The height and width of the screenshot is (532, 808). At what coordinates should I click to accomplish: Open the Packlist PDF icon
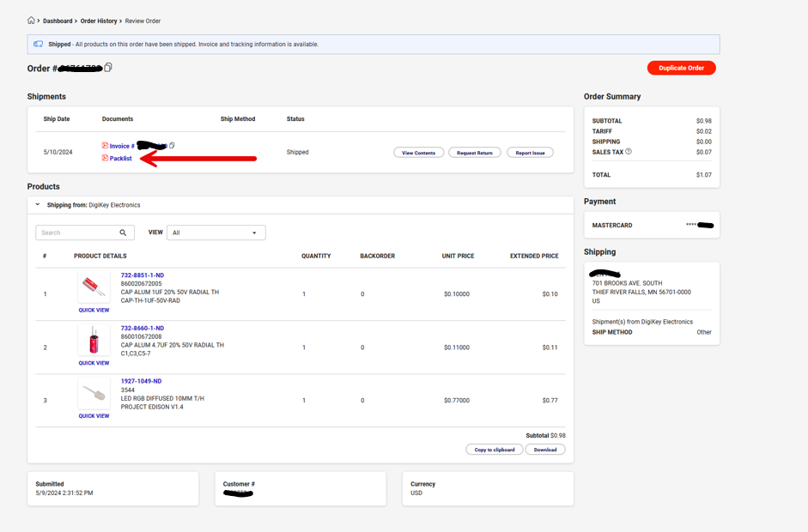[105, 158]
